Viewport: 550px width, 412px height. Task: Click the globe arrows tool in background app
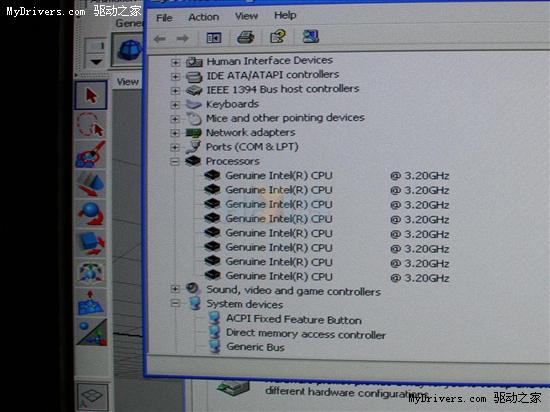(90, 272)
